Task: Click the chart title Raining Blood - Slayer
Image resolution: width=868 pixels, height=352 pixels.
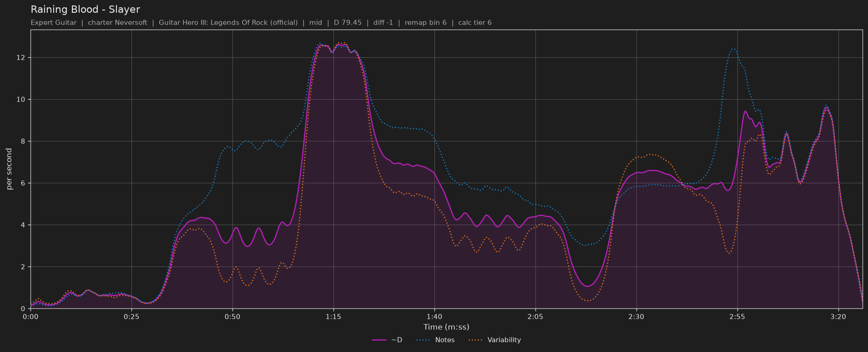Action: pos(85,10)
